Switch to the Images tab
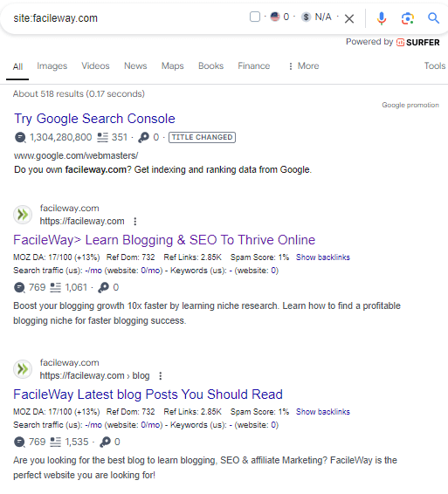This screenshot has height=494, width=448. 52,65
